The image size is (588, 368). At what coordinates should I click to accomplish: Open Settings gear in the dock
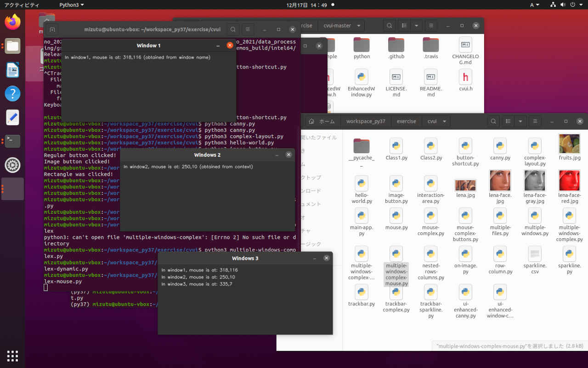[x=12, y=165]
